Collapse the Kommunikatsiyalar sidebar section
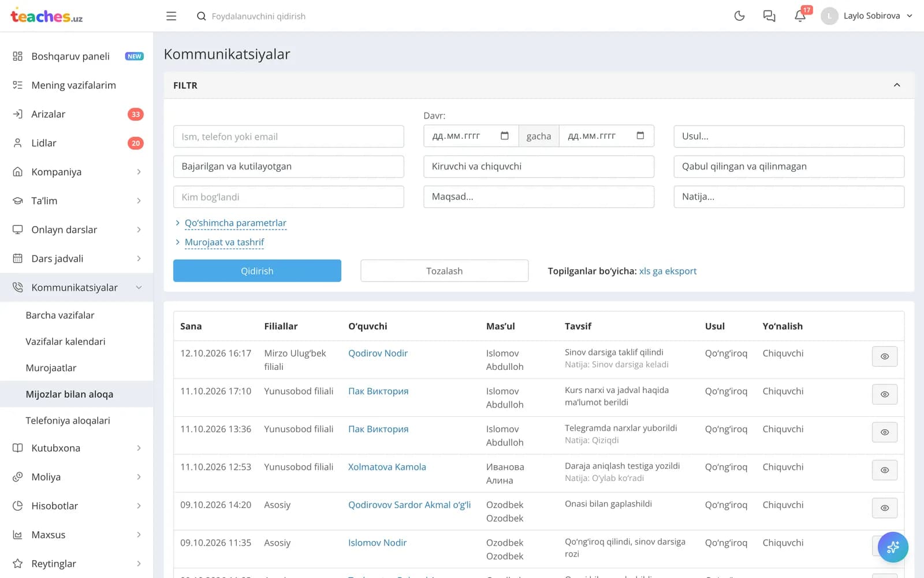Image resolution: width=924 pixels, height=578 pixels. [77, 287]
